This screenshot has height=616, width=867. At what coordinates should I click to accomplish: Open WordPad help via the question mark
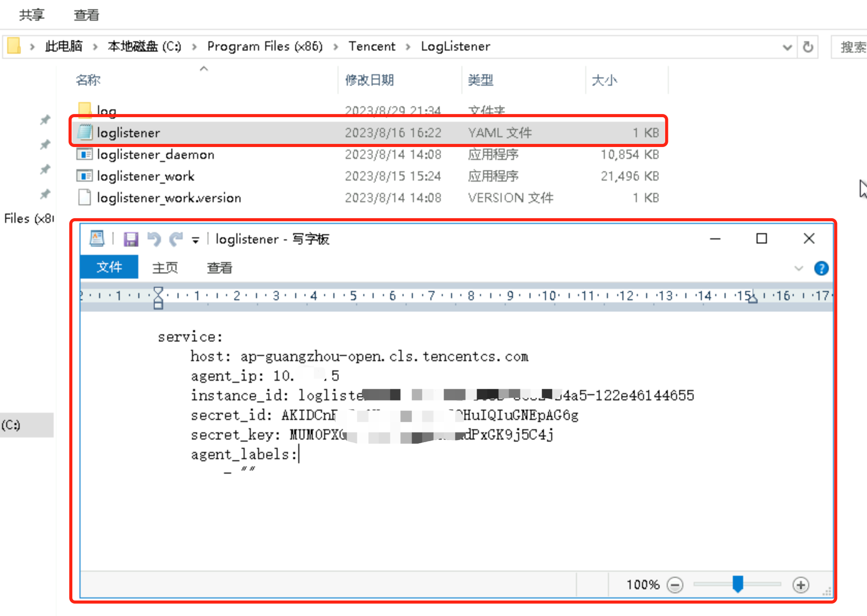821,268
